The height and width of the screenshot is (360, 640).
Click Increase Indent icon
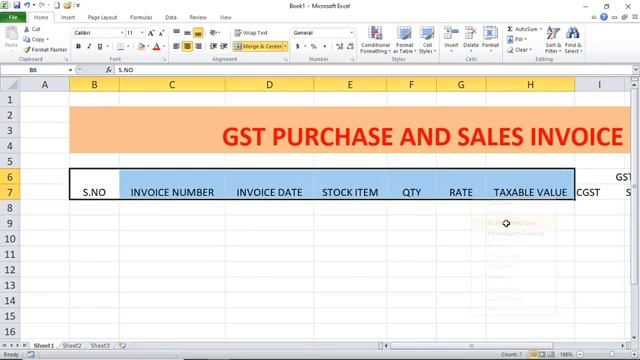point(224,47)
